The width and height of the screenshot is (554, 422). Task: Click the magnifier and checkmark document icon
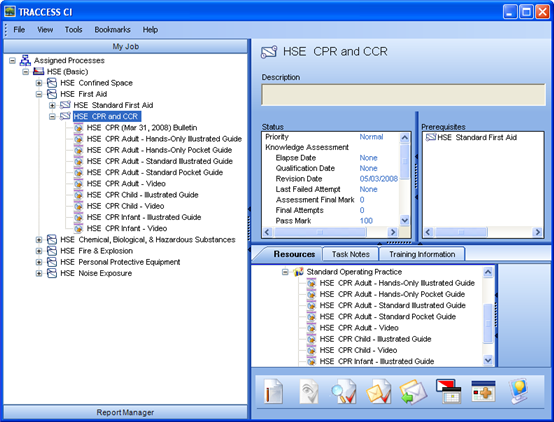pos(343,391)
